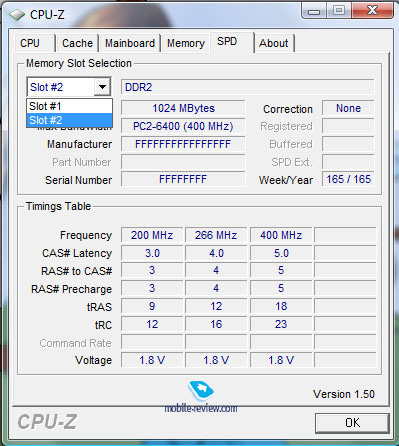Screen dimensions: 399x446
Task: Click the Version 1.50 label
Action: click(x=344, y=394)
